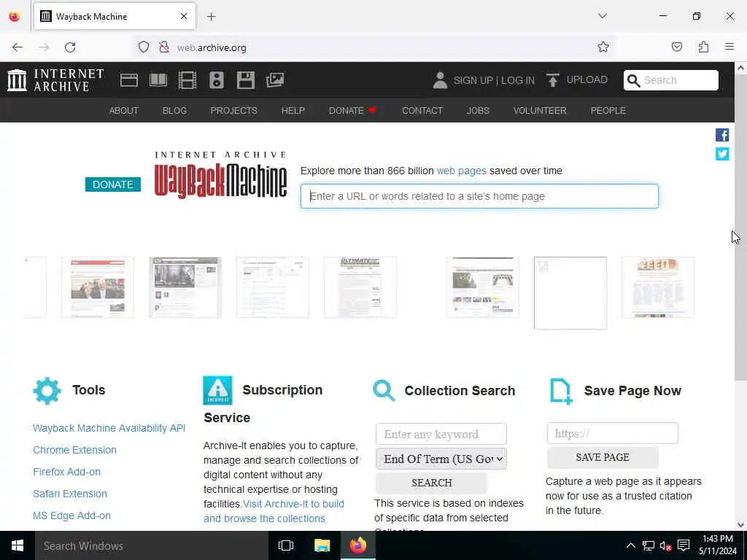This screenshot has width=747, height=560.
Task: Click the LOG IN link
Action: [518, 80]
